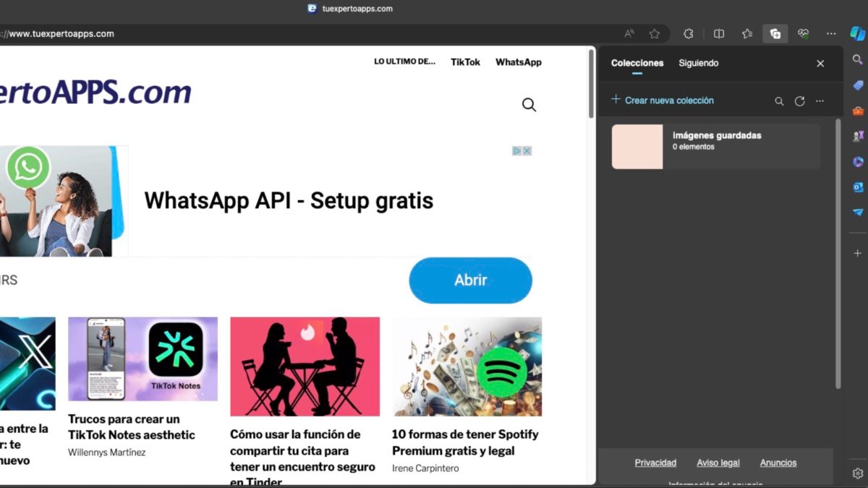Open the 10 formas de tener Spotify article
Image resolution: width=868 pixels, height=488 pixels.
point(465,442)
